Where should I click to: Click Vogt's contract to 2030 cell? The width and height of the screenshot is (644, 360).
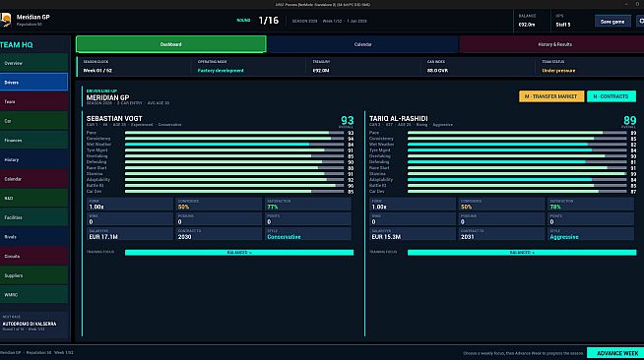[x=219, y=234]
